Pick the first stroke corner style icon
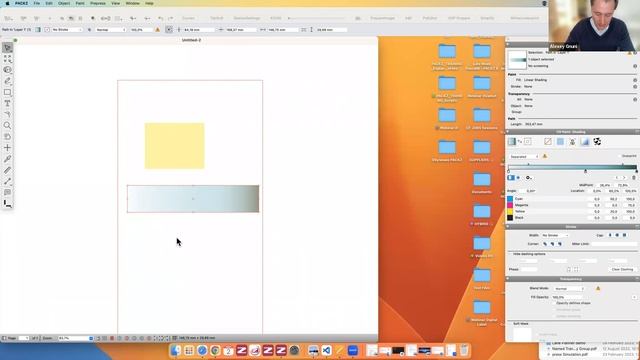The image size is (640, 360). pyautogui.click(x=545, y=244)
